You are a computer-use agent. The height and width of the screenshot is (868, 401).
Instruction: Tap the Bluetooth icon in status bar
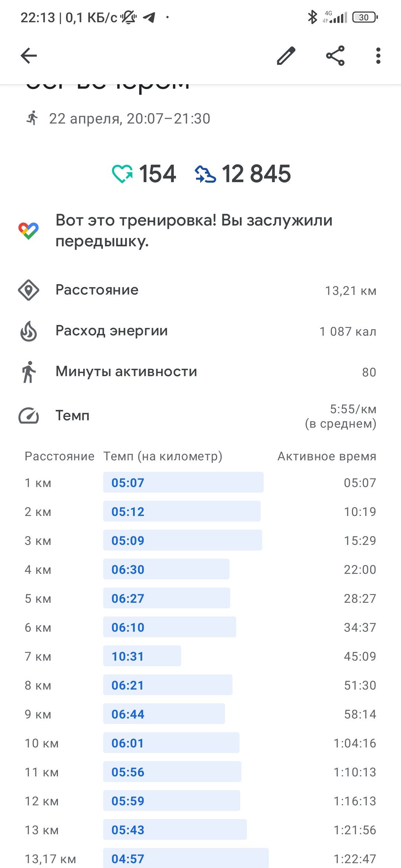tap(313, 17)
